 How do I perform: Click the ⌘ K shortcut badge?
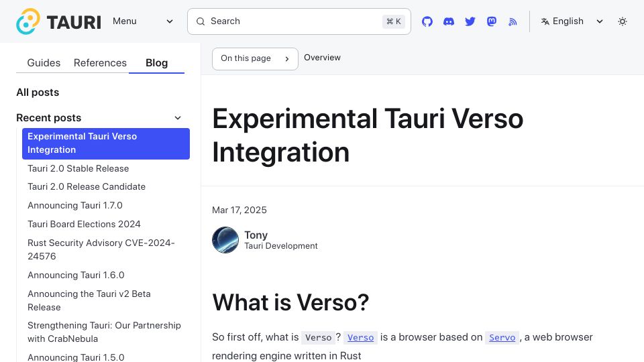pos(394,21)
